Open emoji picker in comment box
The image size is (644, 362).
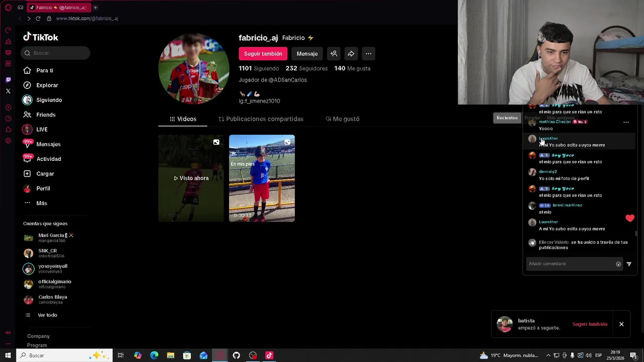pos(618,264)
